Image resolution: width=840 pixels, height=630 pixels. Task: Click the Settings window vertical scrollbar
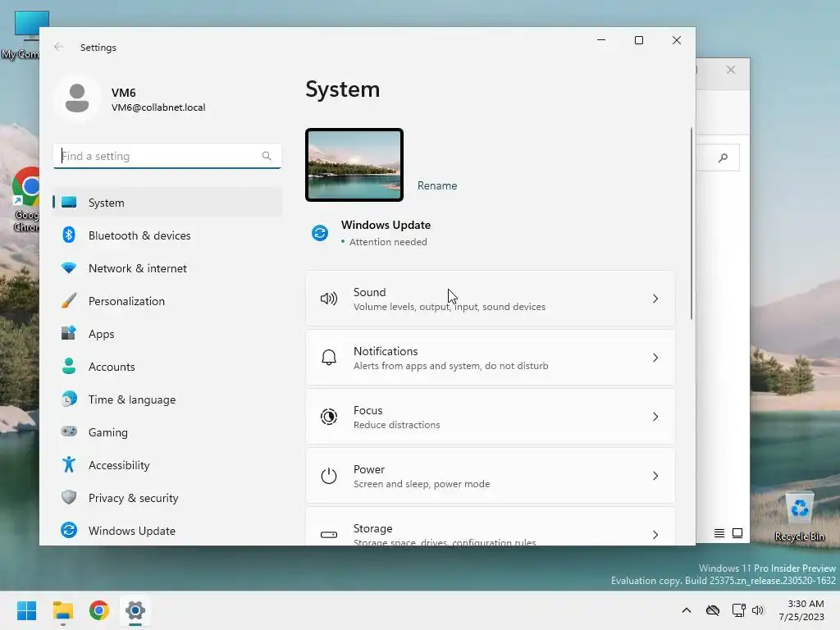point(692,223)
